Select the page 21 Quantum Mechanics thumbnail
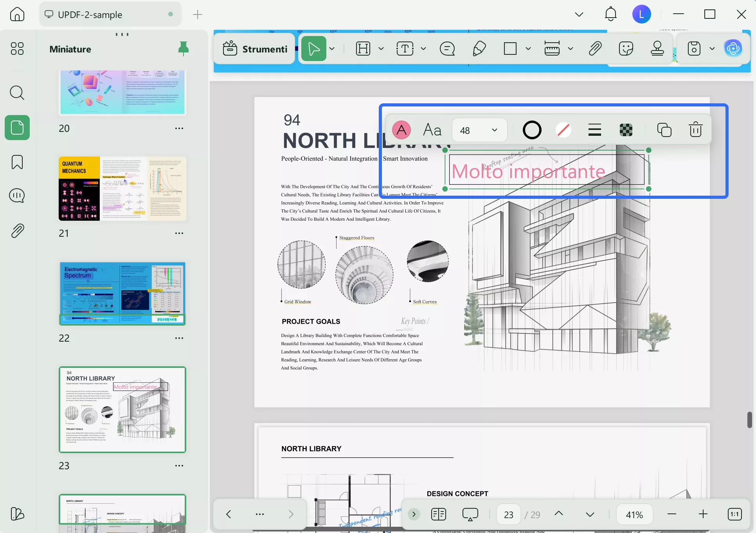Image resolution: width=756 pixels, height=533 pixels. [122, 189]
